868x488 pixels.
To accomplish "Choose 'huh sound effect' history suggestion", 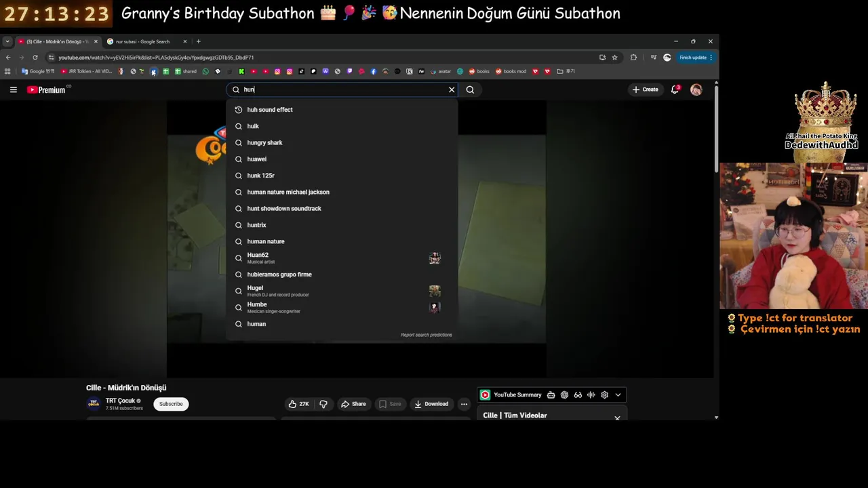I will 342,110.
